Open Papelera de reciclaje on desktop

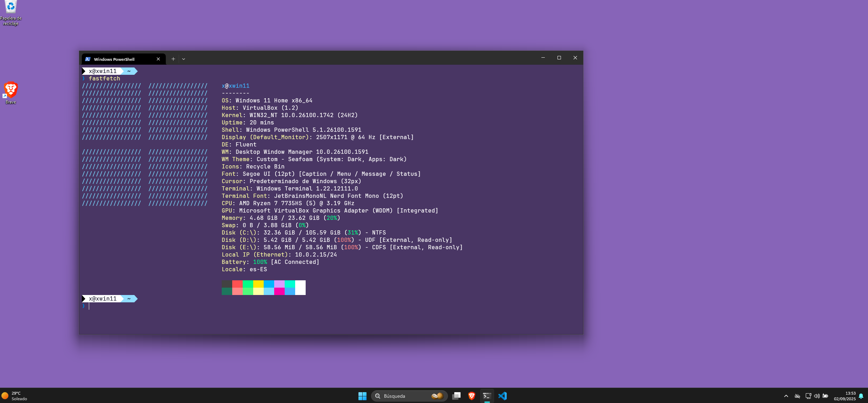click(10, 9)
